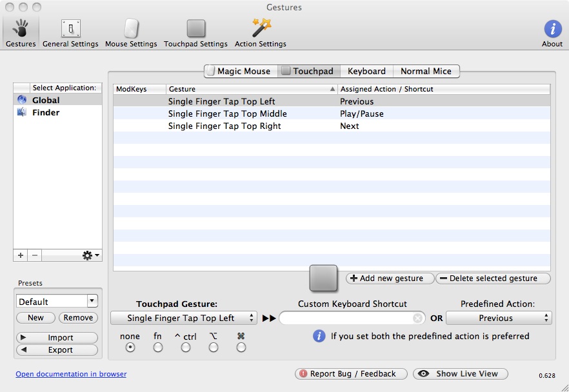Select the Finder application in list

(x=46, y=112)
